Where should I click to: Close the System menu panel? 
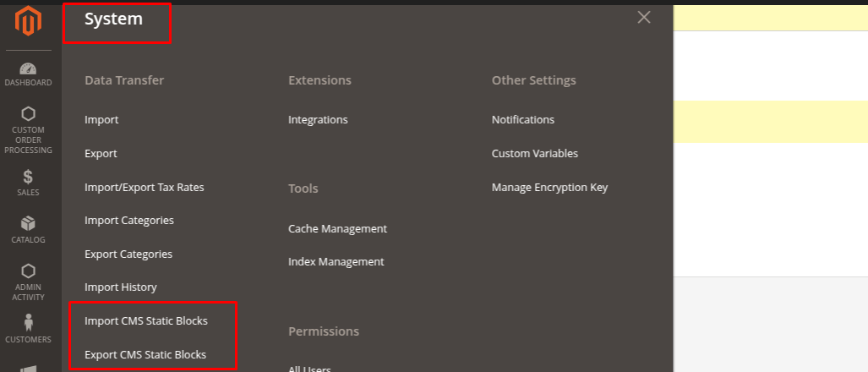644,18
